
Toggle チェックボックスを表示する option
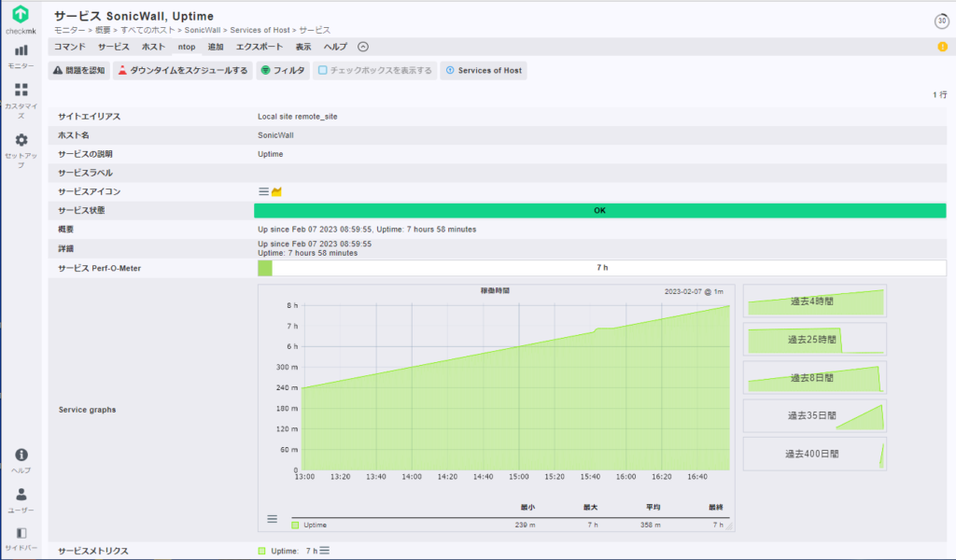pos(375,71)
